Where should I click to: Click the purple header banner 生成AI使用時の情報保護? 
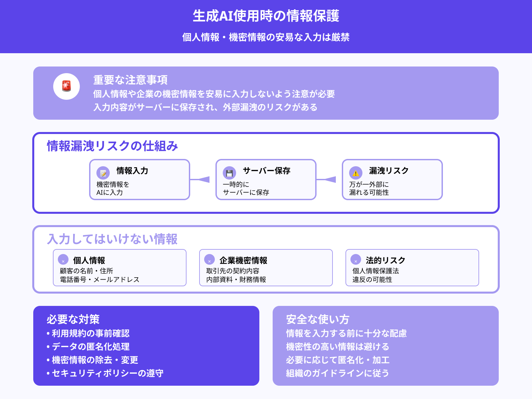pyautogui.click(x=266, y=16)
